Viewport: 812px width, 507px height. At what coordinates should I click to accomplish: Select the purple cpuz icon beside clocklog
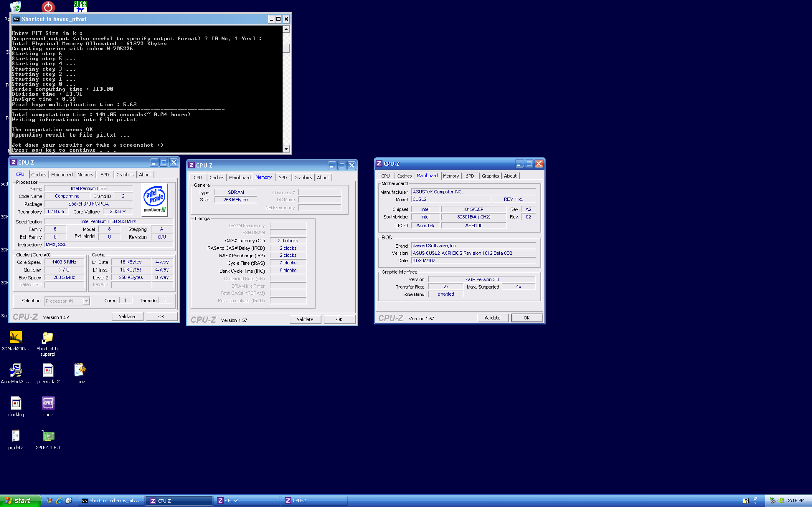48,407
